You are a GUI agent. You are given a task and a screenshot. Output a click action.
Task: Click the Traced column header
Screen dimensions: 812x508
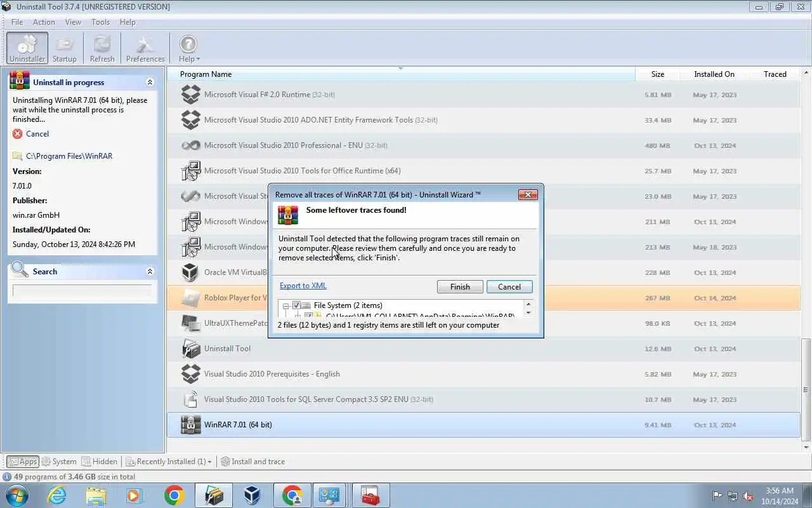[x=775, y=74]
